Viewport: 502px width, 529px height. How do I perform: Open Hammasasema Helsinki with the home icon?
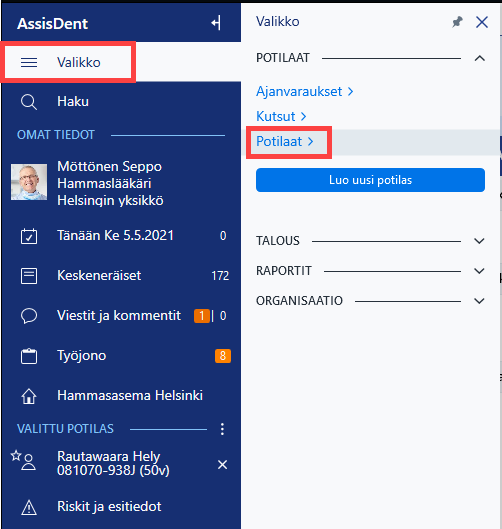point(29,396)
